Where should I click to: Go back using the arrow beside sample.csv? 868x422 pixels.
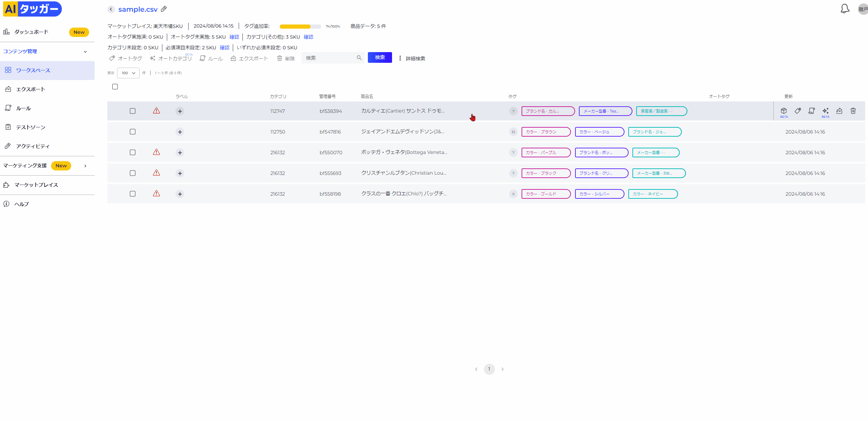pyautogui.click(x=111, y=9)
